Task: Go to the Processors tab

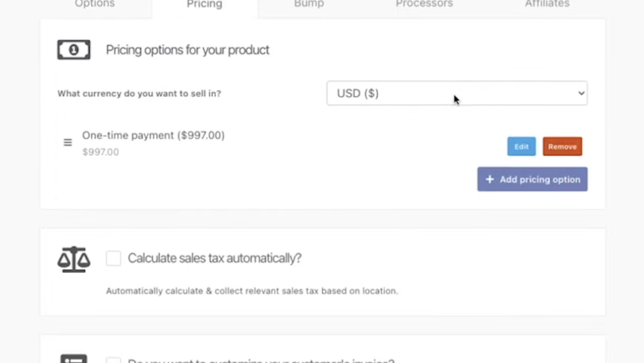Action: [x=424, y=4]
